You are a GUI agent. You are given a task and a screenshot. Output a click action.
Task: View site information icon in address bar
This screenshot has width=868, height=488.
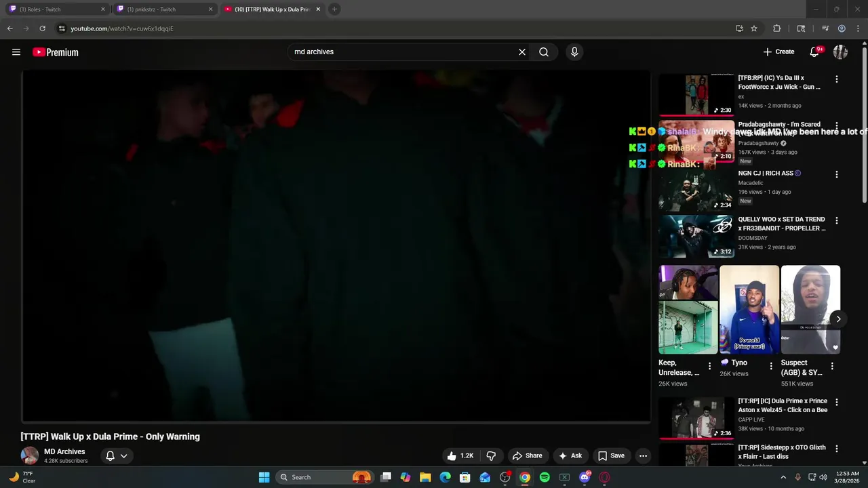[x=62, y=28]
